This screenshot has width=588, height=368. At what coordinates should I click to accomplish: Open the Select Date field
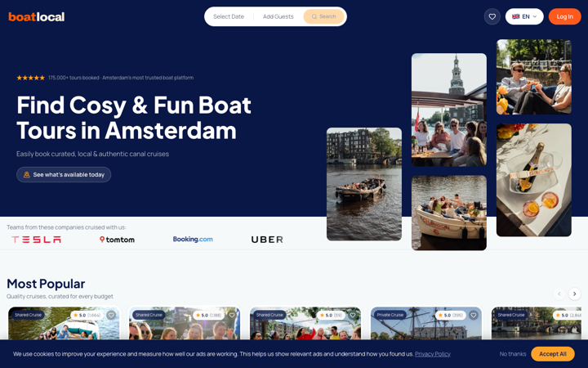point(229,16)
